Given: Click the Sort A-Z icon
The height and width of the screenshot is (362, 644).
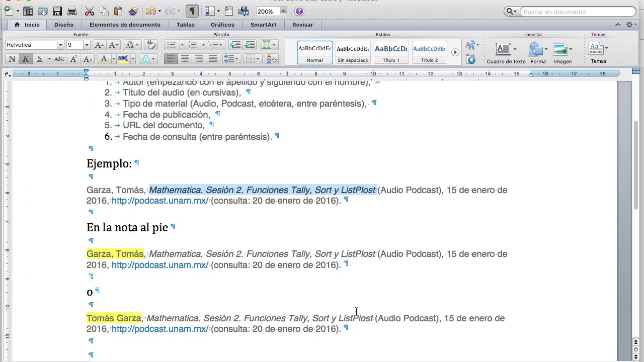Looking at the screenshot, I should point(271,59).
